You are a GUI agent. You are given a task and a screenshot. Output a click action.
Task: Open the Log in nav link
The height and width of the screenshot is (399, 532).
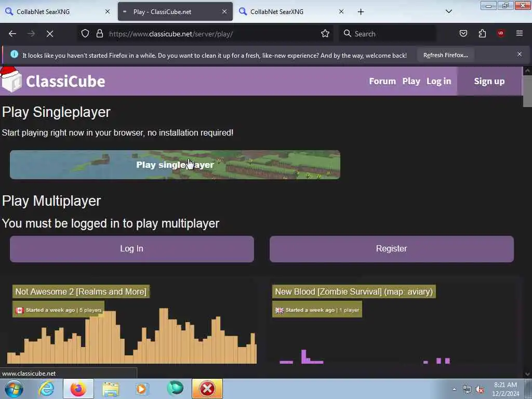pos(438,82)
